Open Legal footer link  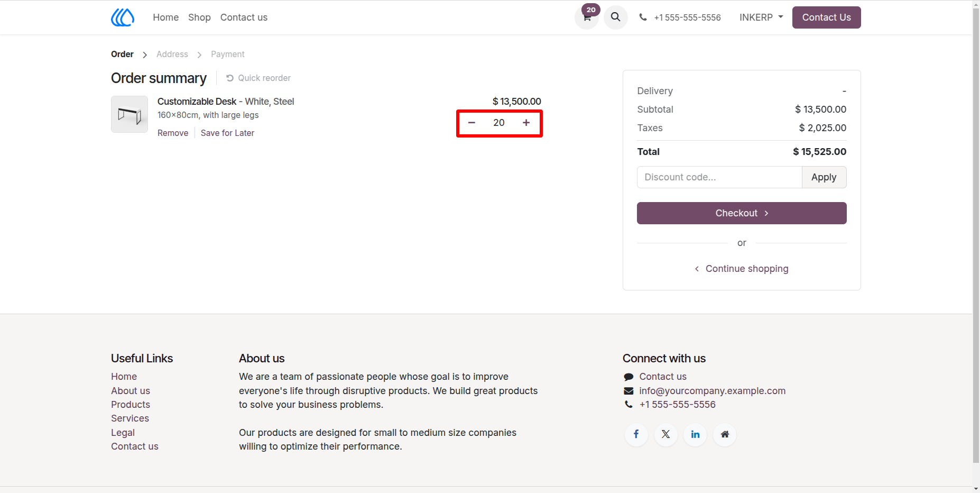(x=123, y=432)
